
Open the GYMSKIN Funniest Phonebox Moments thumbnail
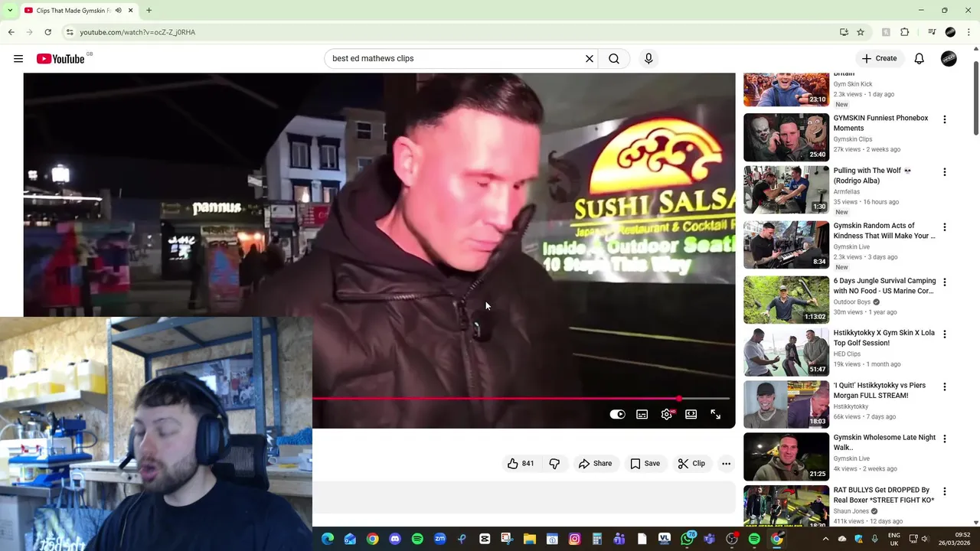786,138
